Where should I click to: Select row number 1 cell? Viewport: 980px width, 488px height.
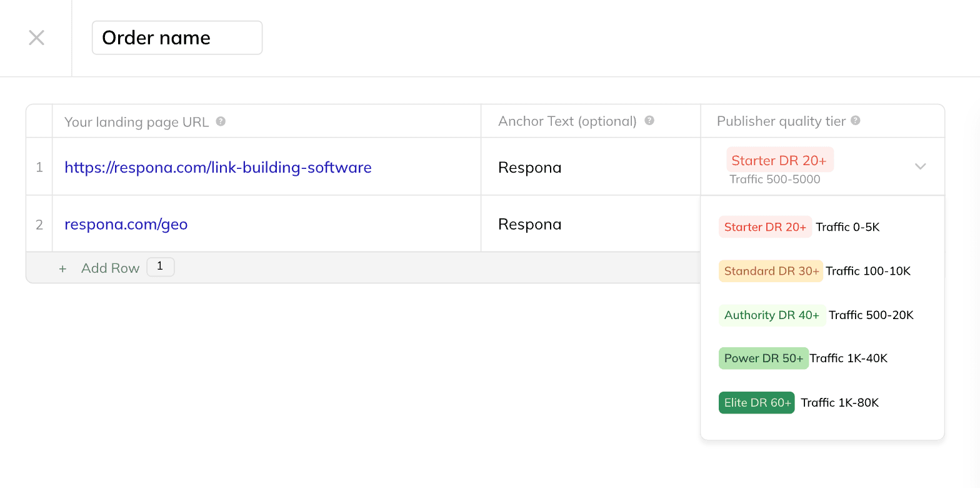point(39,166)
